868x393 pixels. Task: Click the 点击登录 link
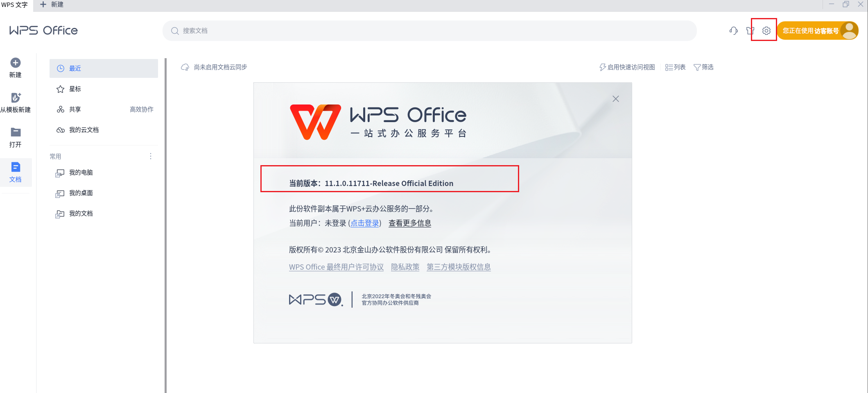(x=365, y=223)
